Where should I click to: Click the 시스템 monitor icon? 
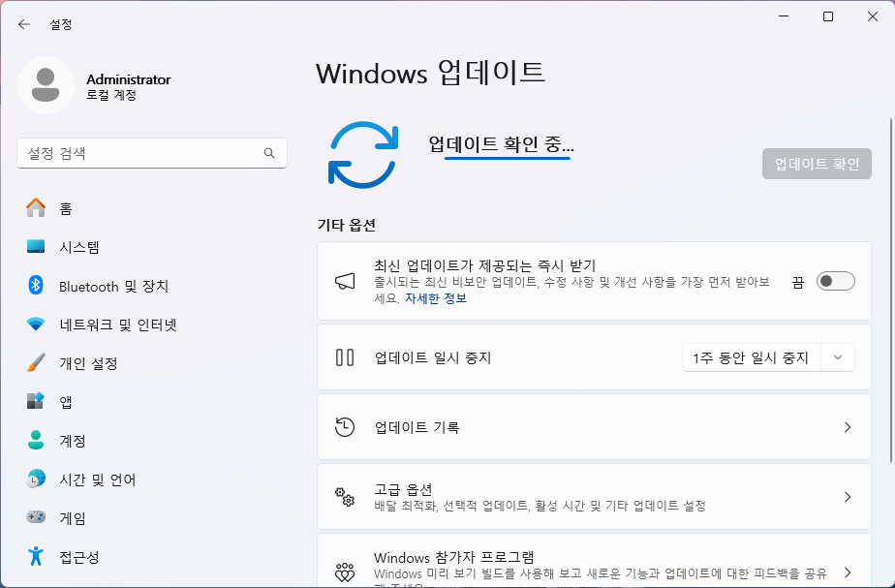(x=36, y=247)
